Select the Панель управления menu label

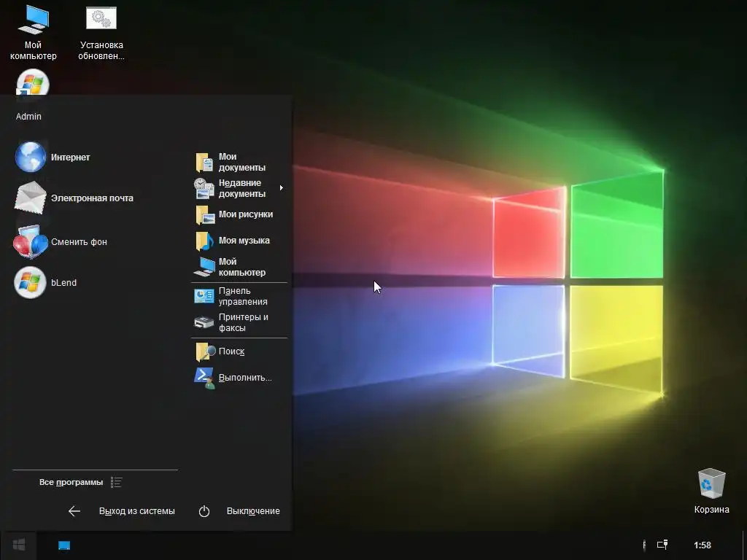pos(243,296)
